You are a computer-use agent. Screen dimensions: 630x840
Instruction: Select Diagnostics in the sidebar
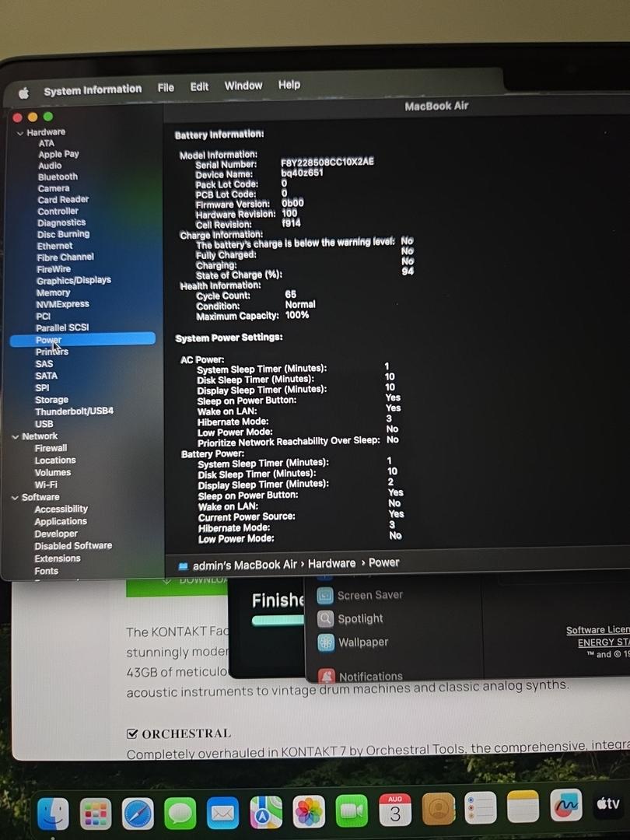tap(61, 223)
